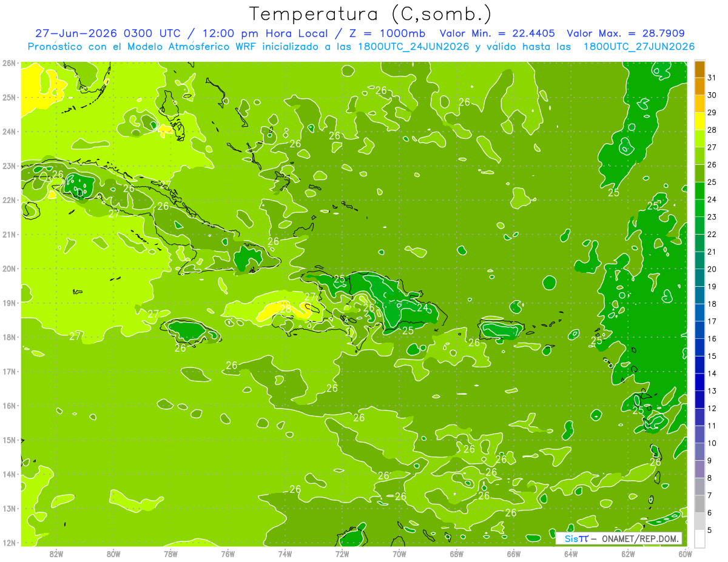Image resolution: width=728 pixels, height=562 pixels.
Task: Click the colorbar label 20
Action: point(712,269)
